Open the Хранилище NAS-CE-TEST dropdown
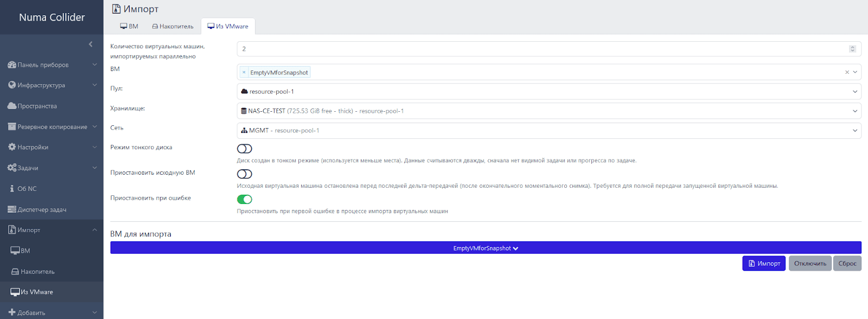Viewport: 868px width, 319px height. point(548,111)
